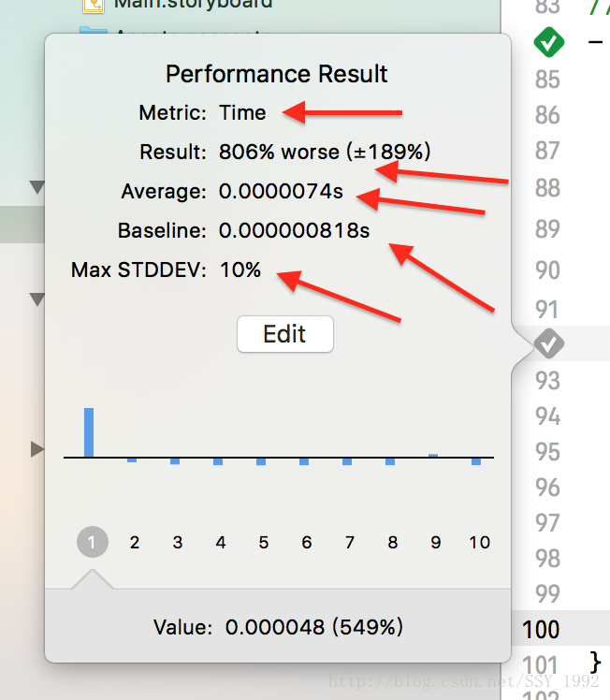Click the Max STDDEV 10% value

tap(240, 270)
